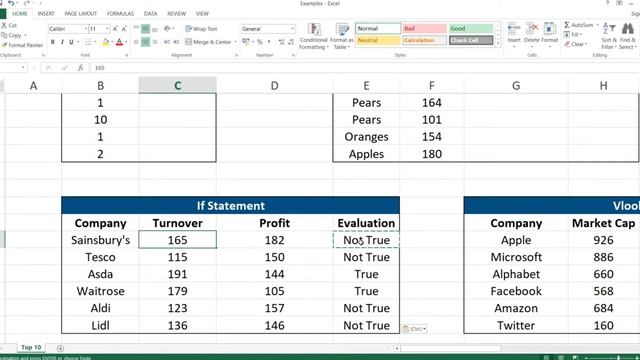Viewport: 640px width, 360px height.
Task: Apply the Good cell style
Action: 471,29
